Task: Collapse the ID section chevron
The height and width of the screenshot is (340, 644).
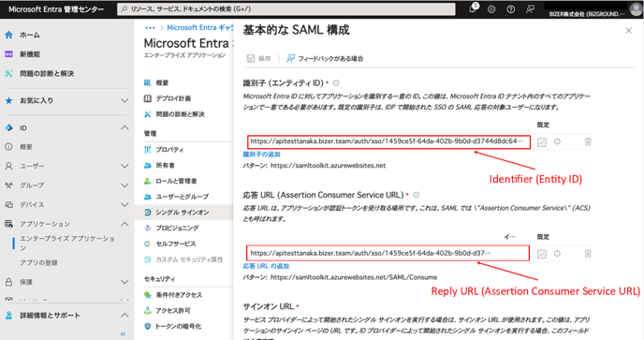Action: 124,128
